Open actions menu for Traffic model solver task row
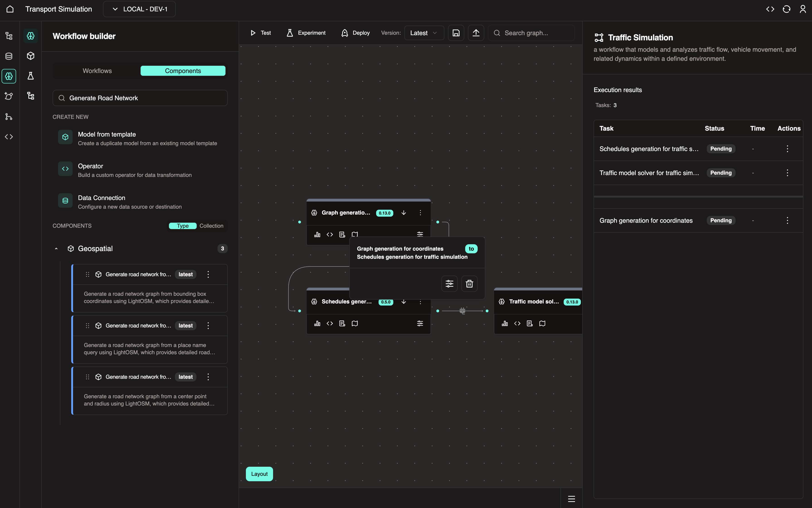The height and width of the screenshot is (508, 812). 787,173
